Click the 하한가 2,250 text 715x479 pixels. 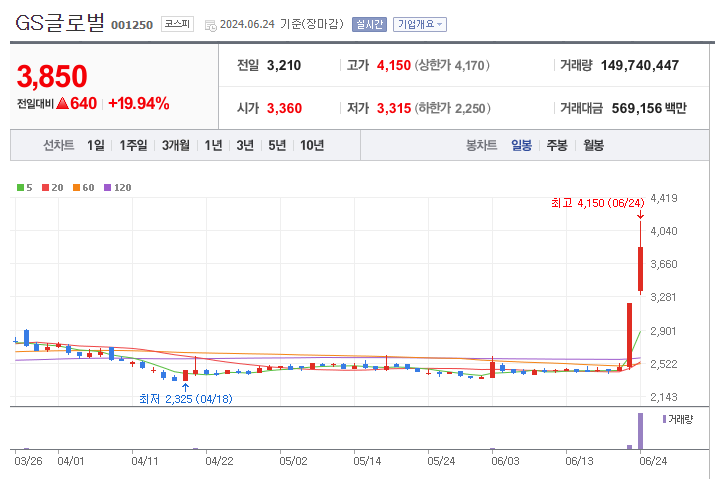tap(452, 108)
